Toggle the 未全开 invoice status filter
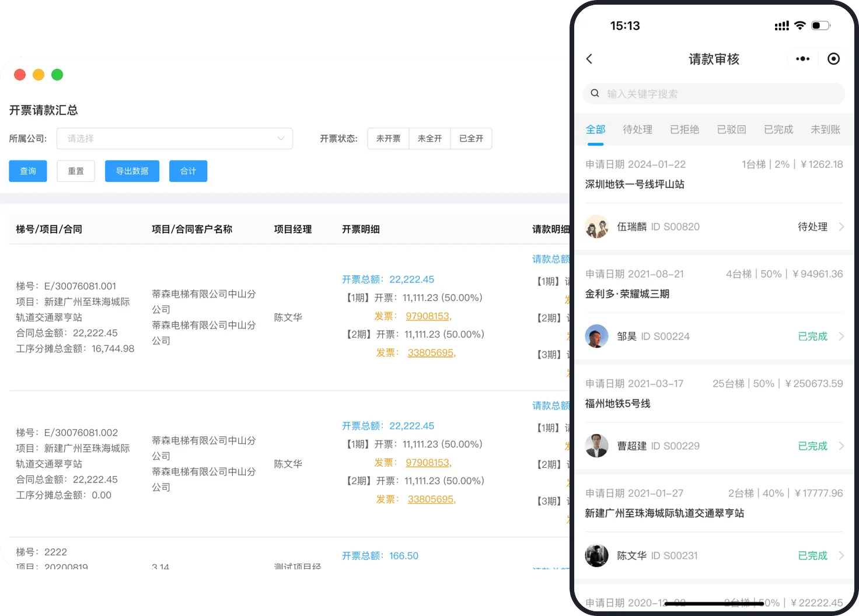 click(x=429, y=138)
